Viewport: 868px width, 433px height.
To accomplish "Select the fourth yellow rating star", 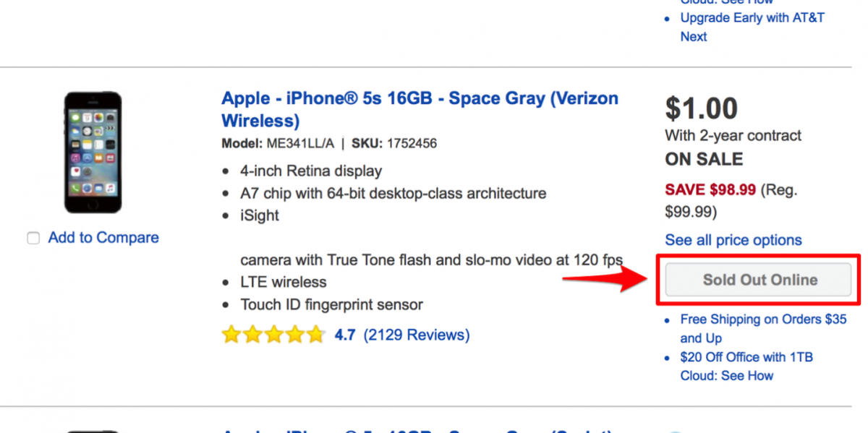I will click(295, 334).
